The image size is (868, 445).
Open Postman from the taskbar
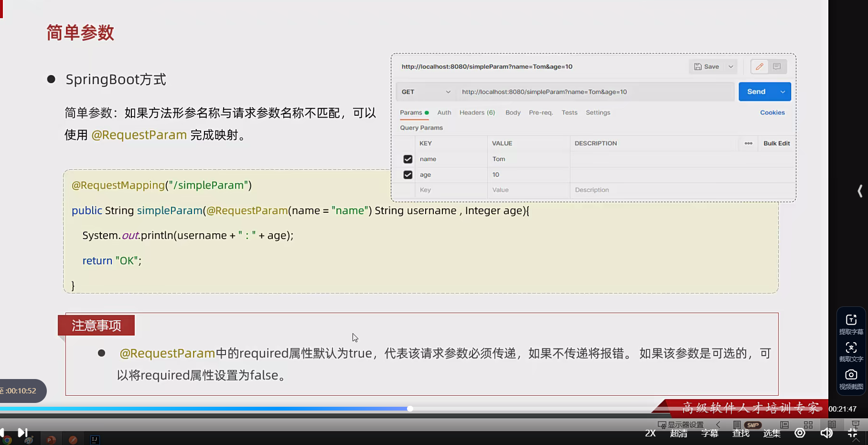point(73,440)
